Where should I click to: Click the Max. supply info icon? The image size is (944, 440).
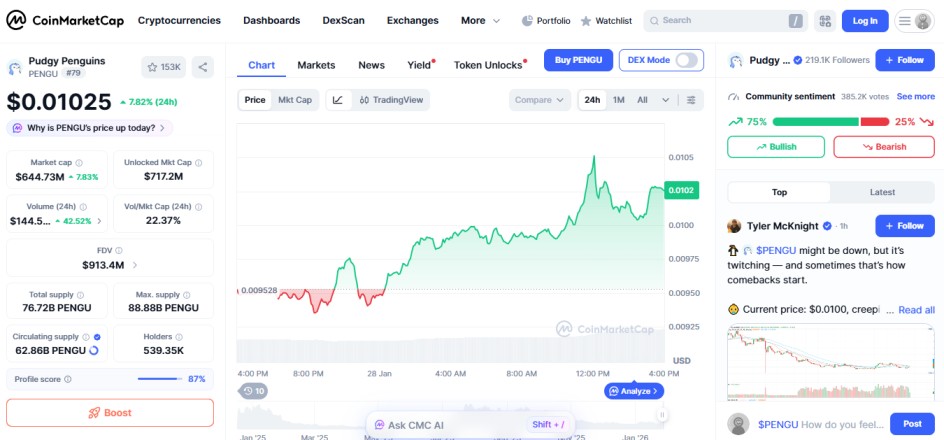[187, 295]
